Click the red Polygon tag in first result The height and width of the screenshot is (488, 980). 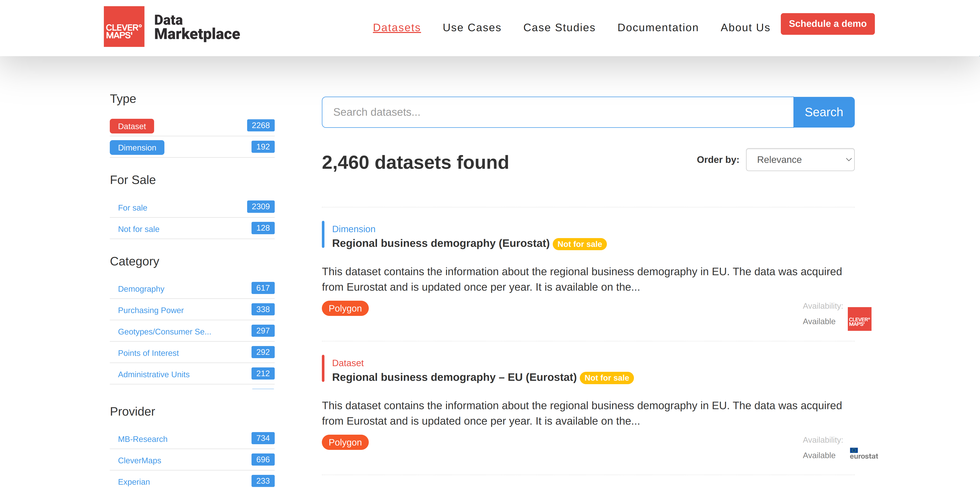[x=345, y=308]
